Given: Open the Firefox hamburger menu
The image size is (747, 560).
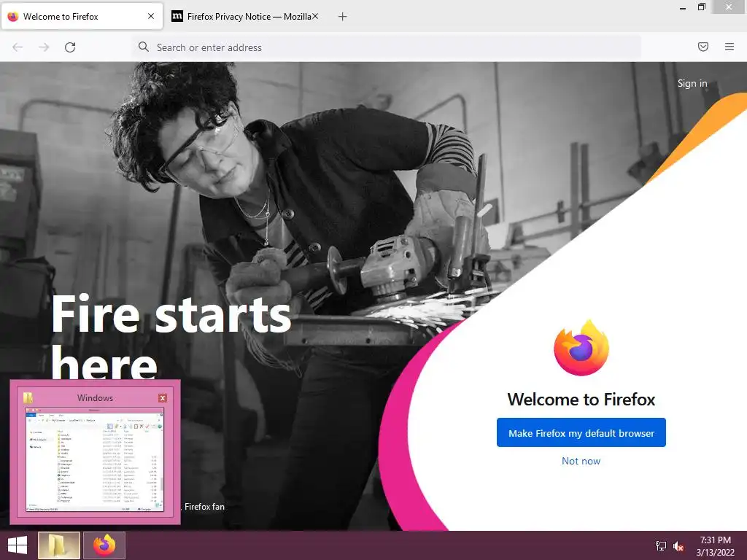Looking at the screenshot, I should (x=729, y=47).
